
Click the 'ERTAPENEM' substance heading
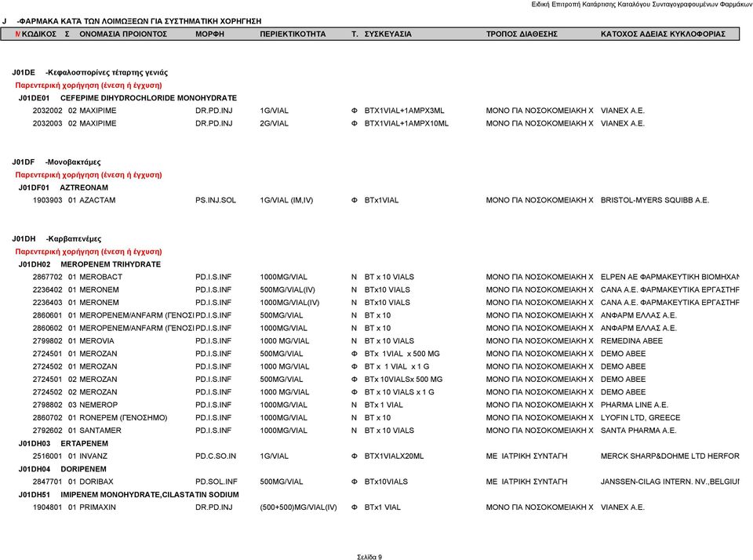pos(84,443)
